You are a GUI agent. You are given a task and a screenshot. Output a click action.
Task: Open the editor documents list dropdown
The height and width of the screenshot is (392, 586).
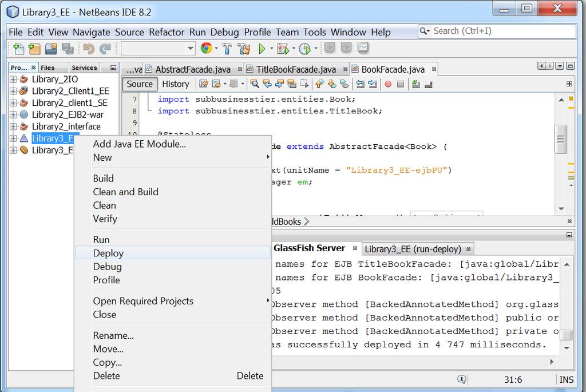pos(560,66)
